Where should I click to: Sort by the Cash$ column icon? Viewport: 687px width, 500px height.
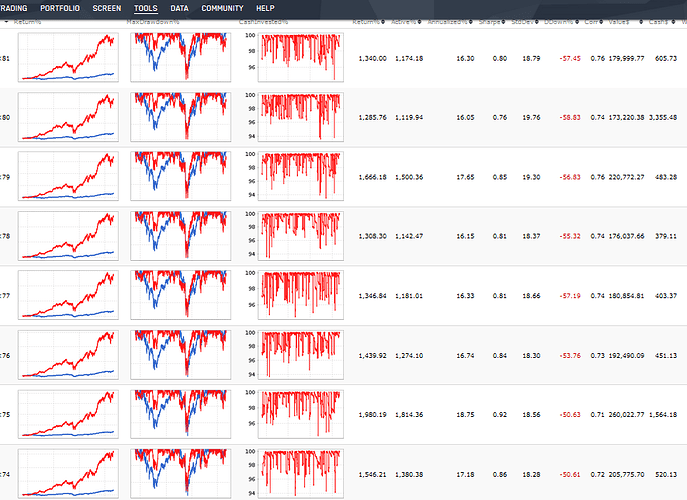tap(673, 22)
